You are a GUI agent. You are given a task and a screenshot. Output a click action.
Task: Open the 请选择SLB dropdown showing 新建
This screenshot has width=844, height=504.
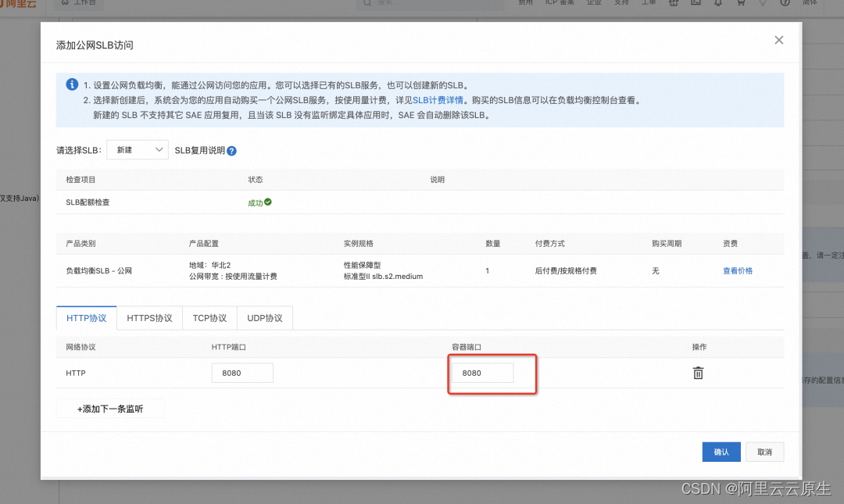click(137, 150)
